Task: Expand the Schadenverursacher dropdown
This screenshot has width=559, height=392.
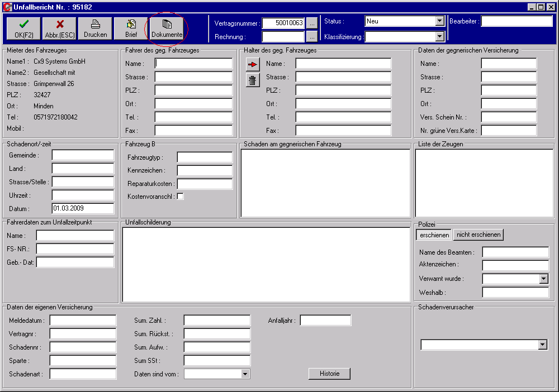Action: click(542, 345)
